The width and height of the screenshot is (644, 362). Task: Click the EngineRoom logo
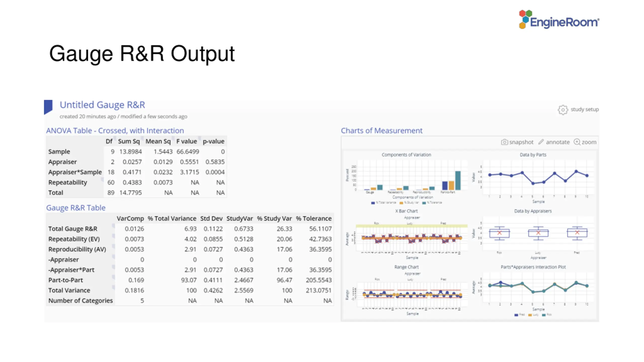[x=559, y=20]
